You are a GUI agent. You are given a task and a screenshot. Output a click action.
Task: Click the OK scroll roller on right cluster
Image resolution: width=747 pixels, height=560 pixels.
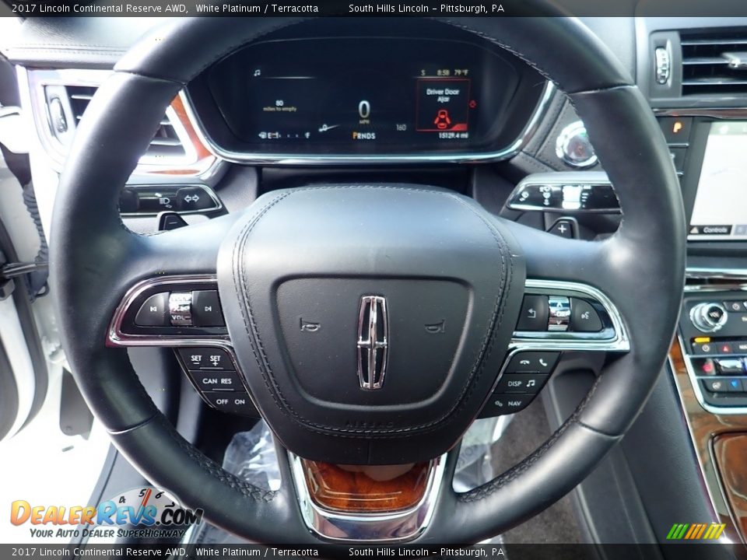point(559,313)
